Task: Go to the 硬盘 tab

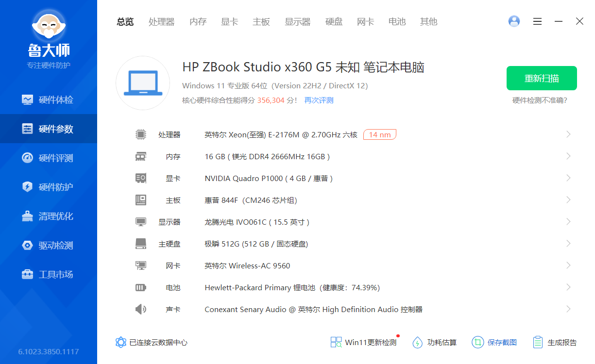Action: 334,21
